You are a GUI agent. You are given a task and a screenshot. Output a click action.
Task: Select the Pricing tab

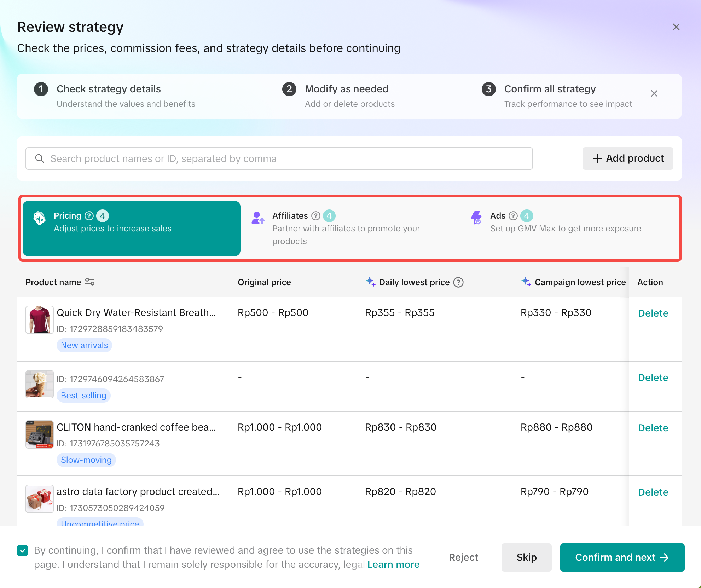(131, 228)
